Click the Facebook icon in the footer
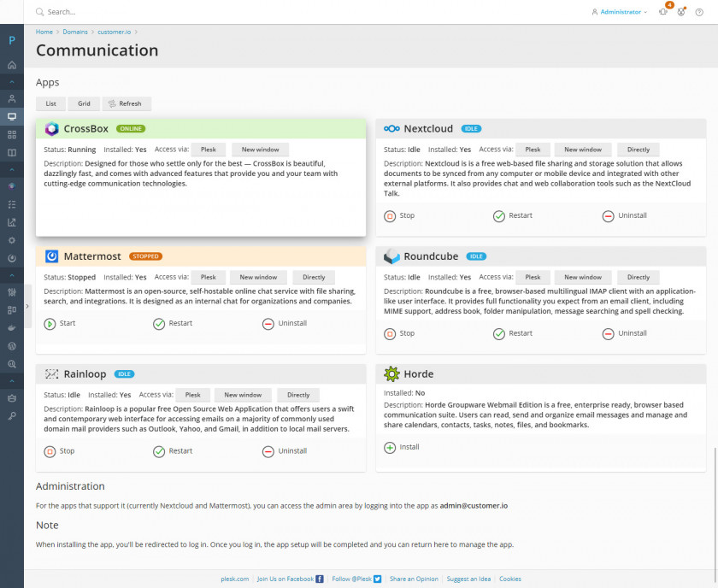The width and height of the screenshot is (718, 588). 320,579
